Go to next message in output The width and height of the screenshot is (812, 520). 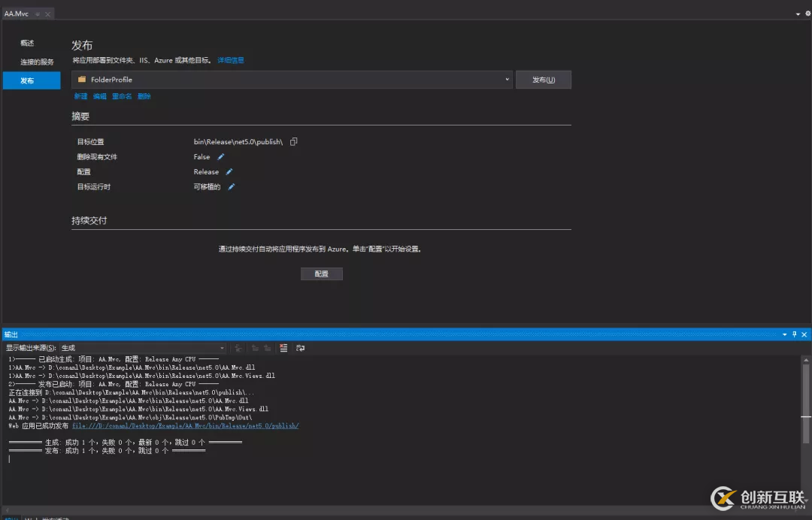(267, 348)
